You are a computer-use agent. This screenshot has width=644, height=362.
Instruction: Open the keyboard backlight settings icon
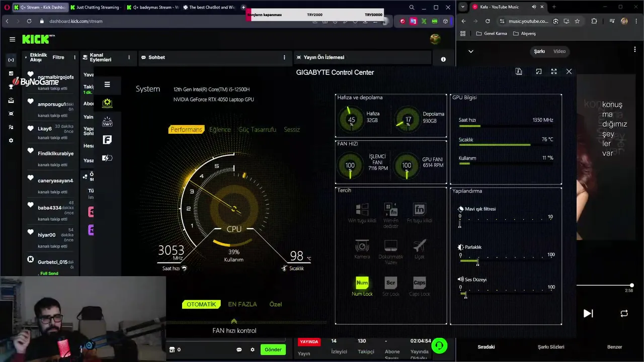pos(107,122)
